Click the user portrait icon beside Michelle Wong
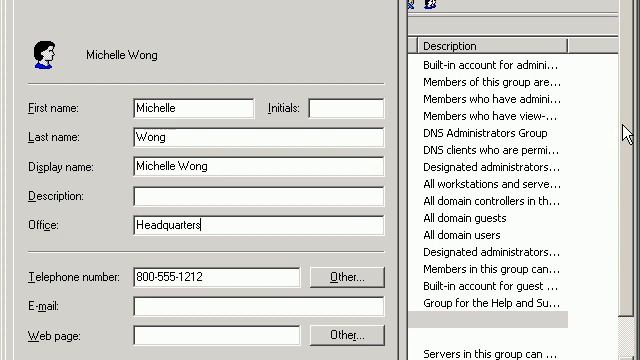Image resolution: width=640 pixels, height=360 pixels. tap(44, 55)
